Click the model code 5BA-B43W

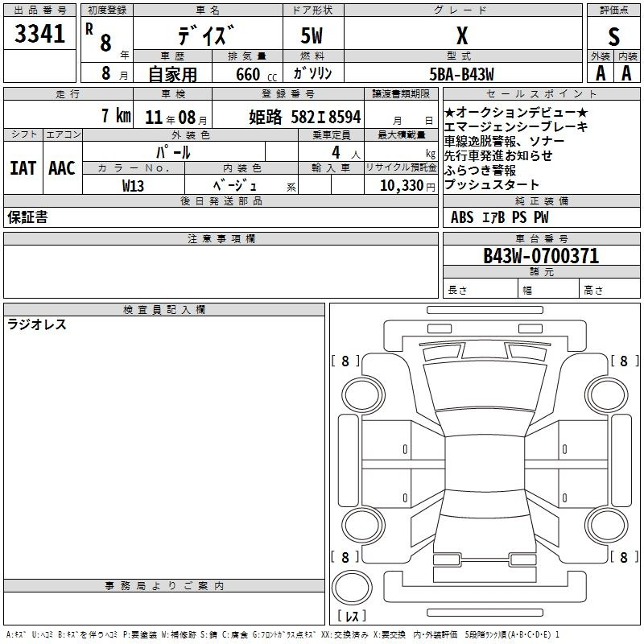point(461,74)
